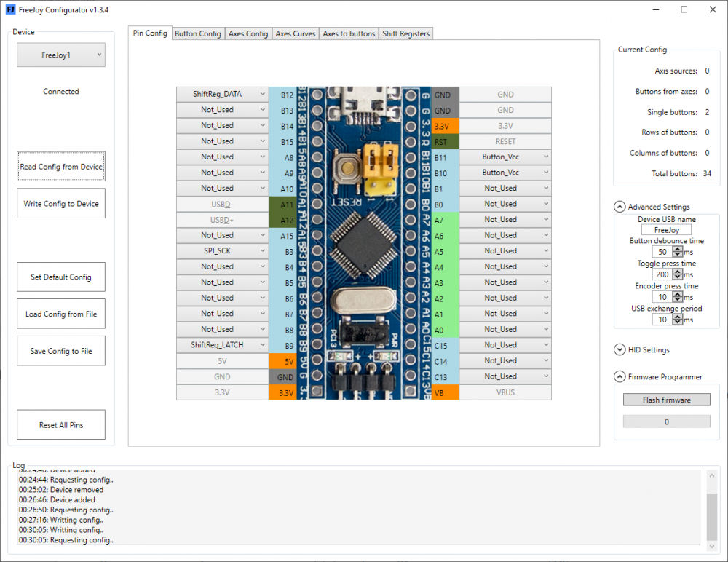This screenshot has height=562, width=728.
Task: Expand the HID Settings section
Action: tap(619, 350)
